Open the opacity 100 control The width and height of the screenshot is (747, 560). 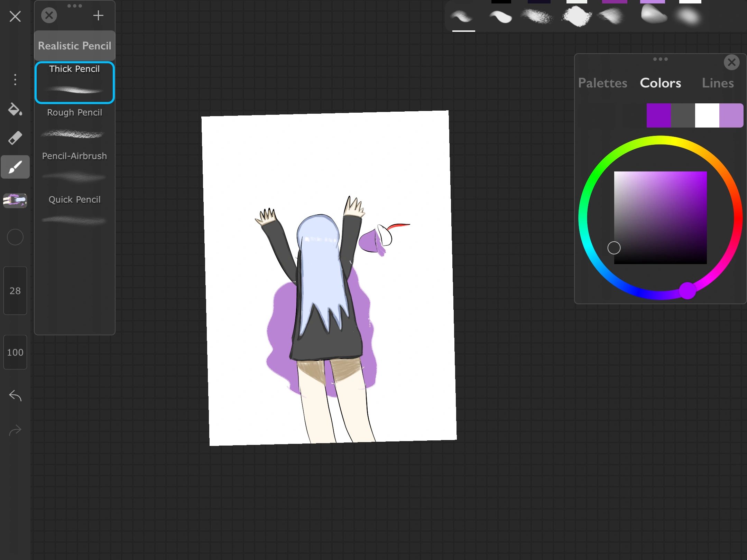tap(15, 352)
